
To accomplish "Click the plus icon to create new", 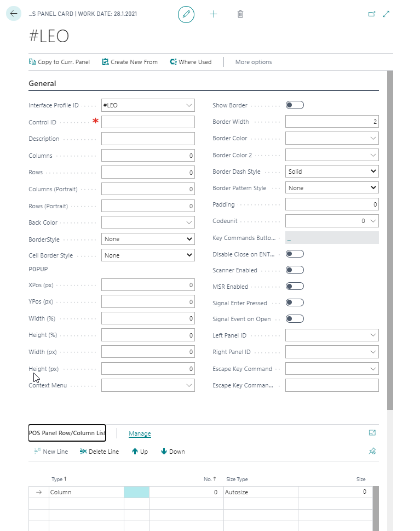I will point(214,14).
